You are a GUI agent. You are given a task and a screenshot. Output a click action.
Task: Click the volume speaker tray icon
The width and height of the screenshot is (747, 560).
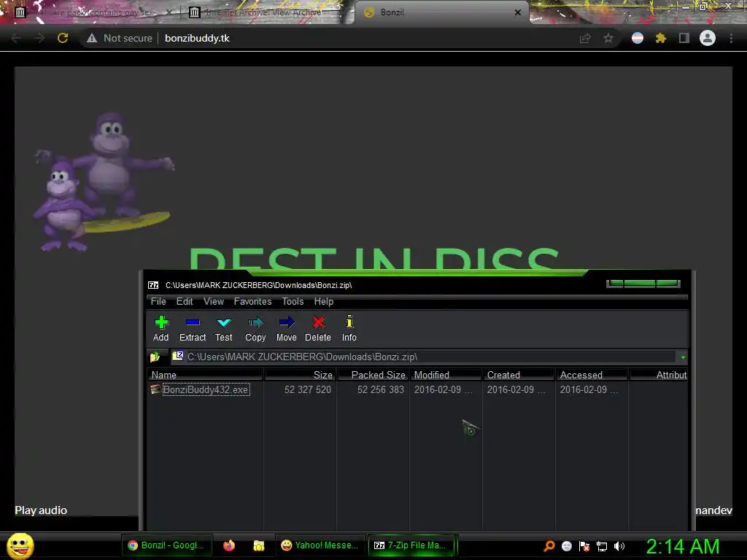click(619, 546)
